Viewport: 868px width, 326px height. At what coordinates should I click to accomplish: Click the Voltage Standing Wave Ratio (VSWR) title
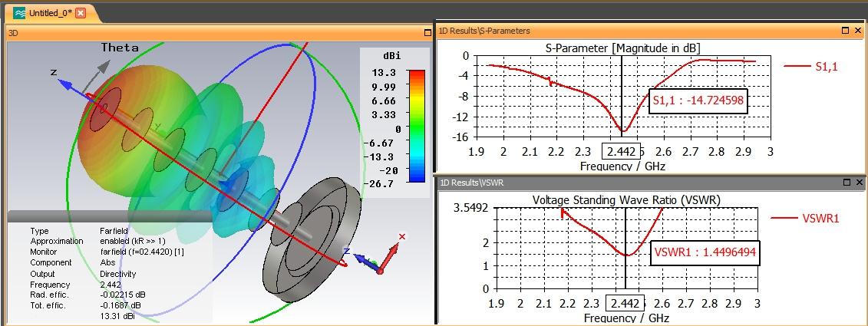point(626,199)
